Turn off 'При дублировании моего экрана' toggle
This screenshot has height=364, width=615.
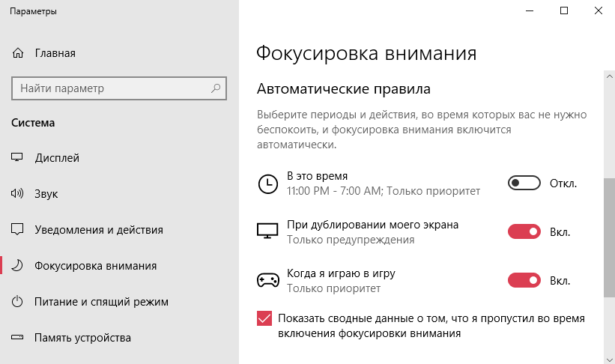(524, 231)
